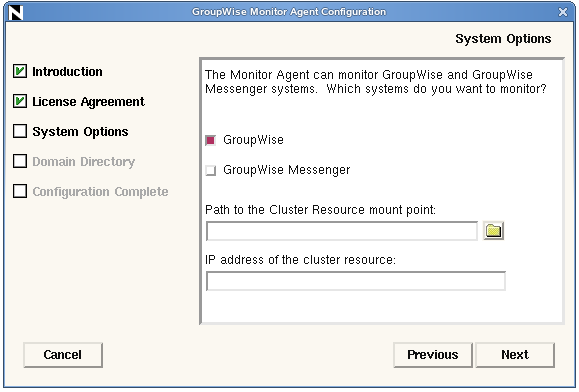This screenshot has width=579, height=392.
Task: Click the Novell N logo in title bar
Action: pos(16,13)
